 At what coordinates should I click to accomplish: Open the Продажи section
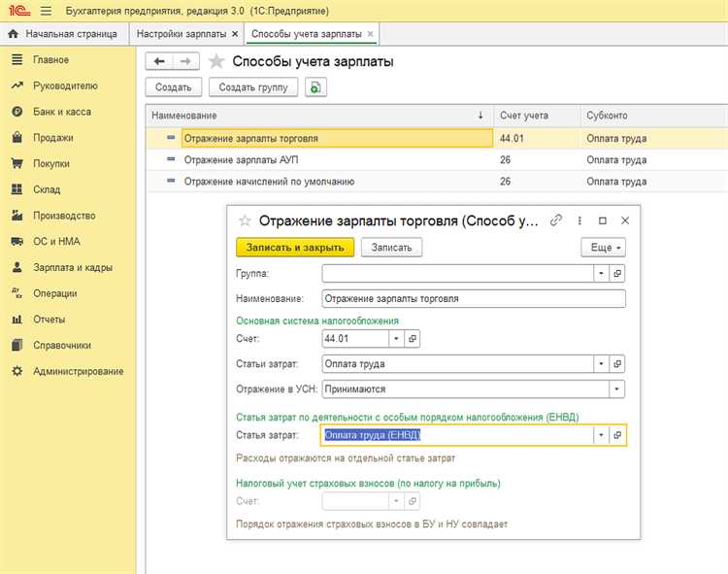53,138
